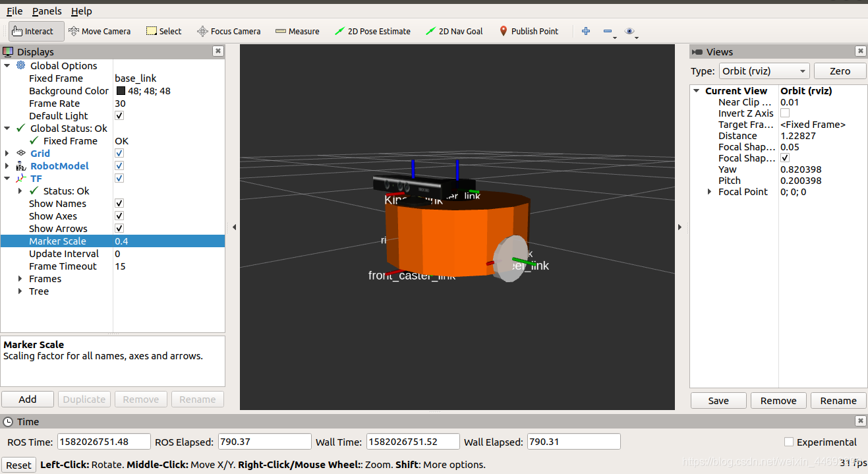Open the Panels menu
This screenshot has width=868, height=474.
pos(47,11)
